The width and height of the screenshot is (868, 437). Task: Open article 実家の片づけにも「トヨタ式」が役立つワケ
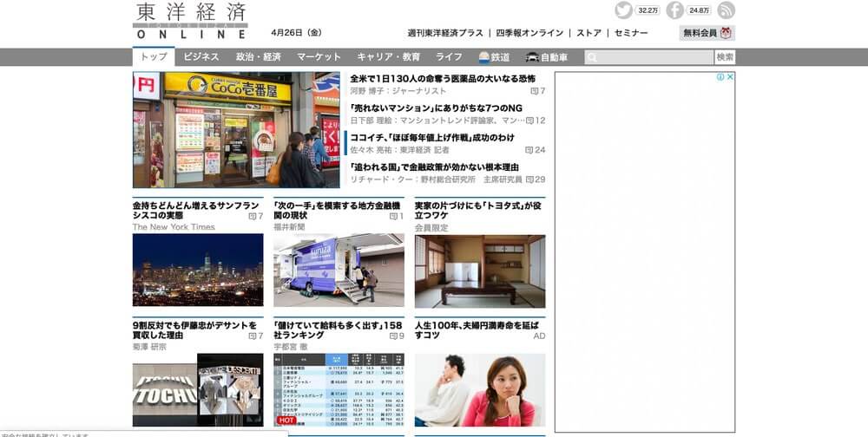click(x=478, y=210)
